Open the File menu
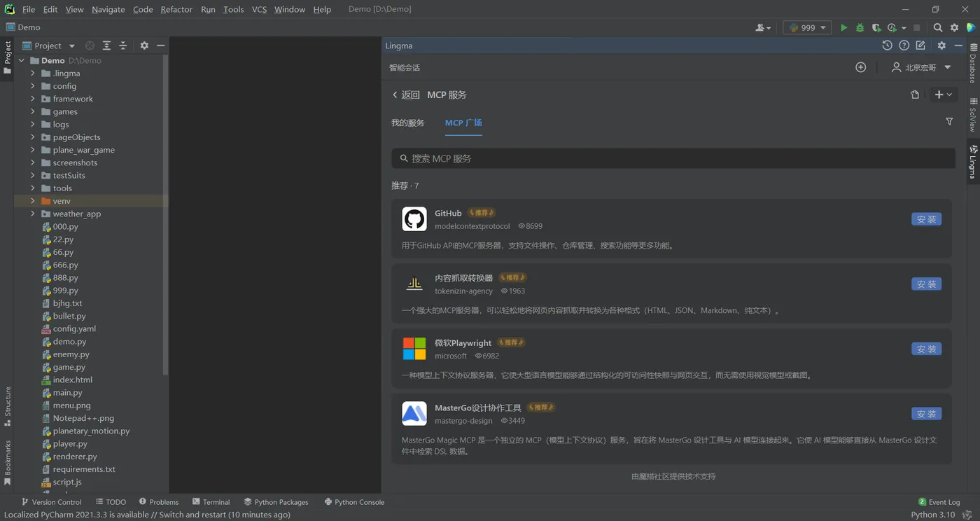980x521 pixels. [29, 9]
